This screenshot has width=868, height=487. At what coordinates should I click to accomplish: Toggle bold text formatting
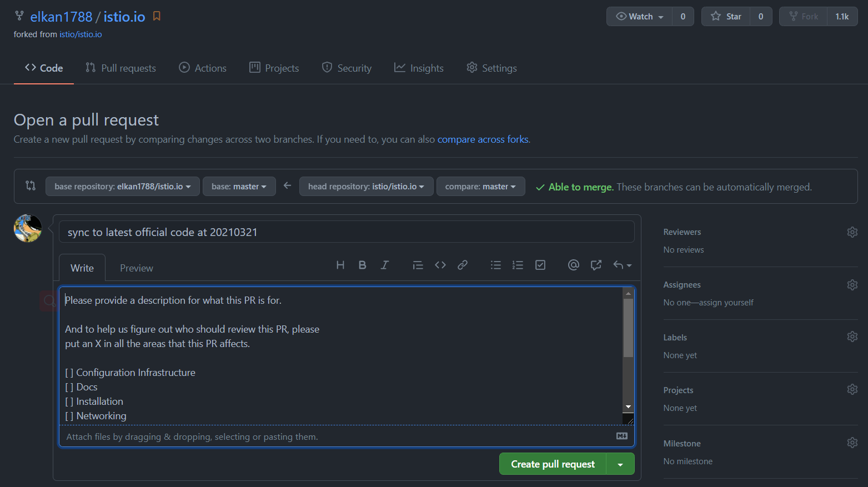362,265
